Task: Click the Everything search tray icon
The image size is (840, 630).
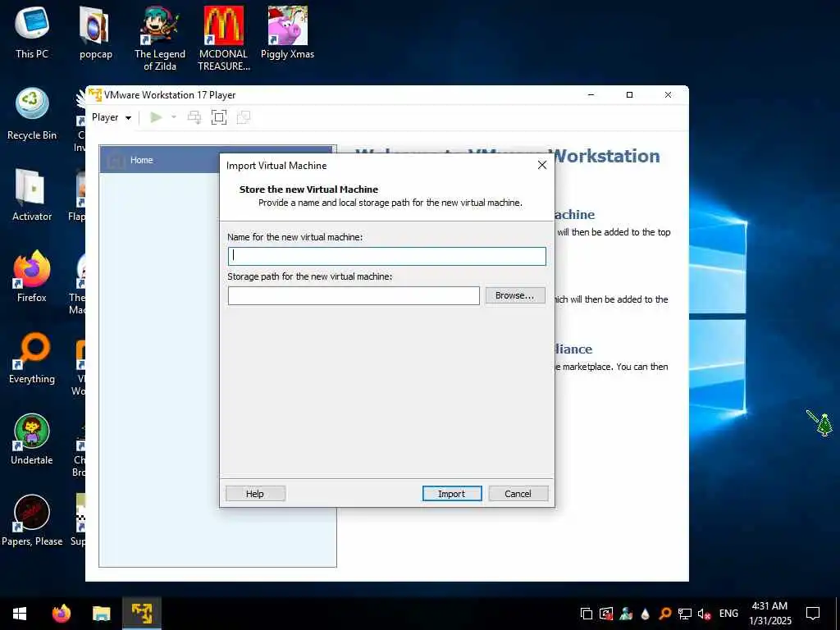Action: [664, 614]
